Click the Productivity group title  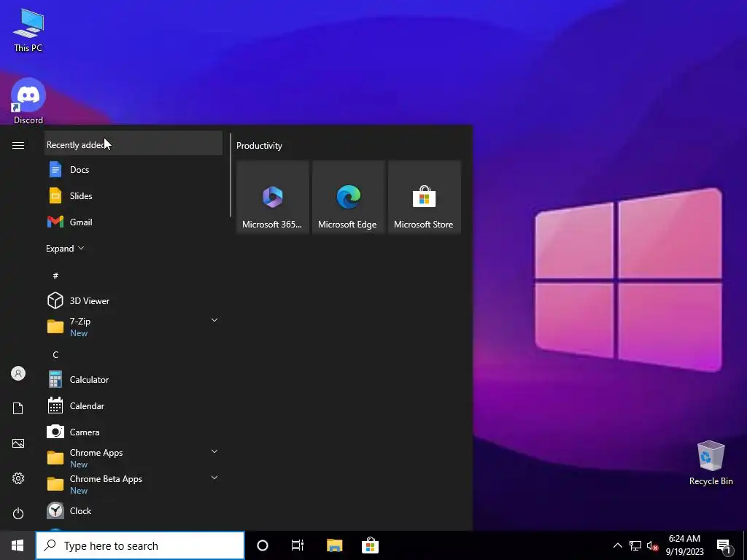[x=259, y=146]
